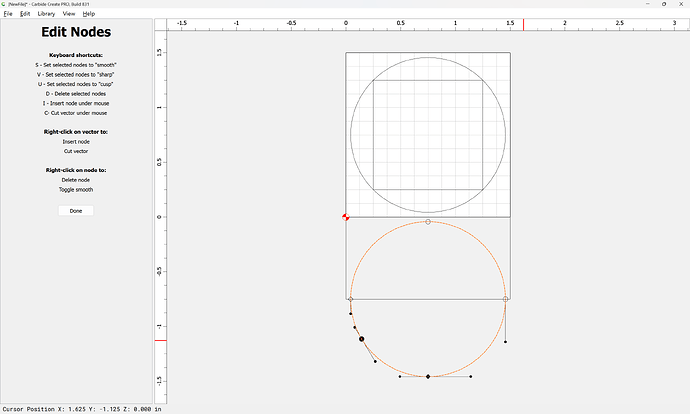Open the File menu

[x=7, y=14]
